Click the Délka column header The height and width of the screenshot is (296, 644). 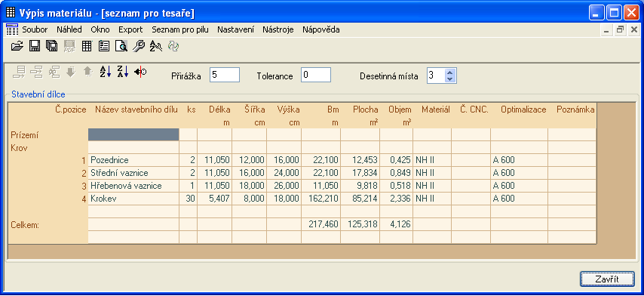pyautogui.click(x=219, y=109)
